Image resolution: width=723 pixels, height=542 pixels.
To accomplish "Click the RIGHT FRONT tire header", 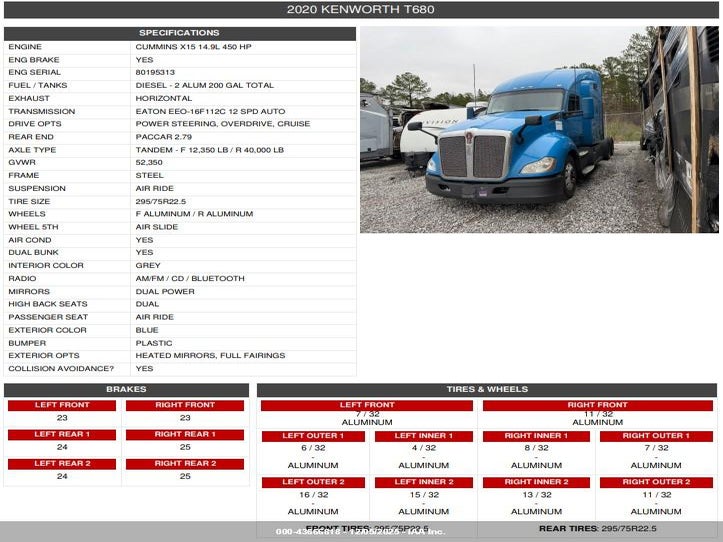I will (597, 405).
